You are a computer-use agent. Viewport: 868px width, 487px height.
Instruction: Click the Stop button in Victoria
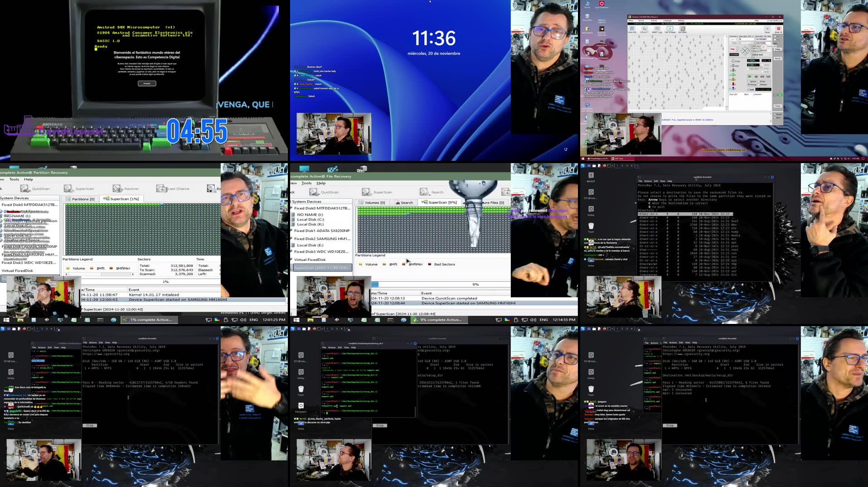pos(732,49)
